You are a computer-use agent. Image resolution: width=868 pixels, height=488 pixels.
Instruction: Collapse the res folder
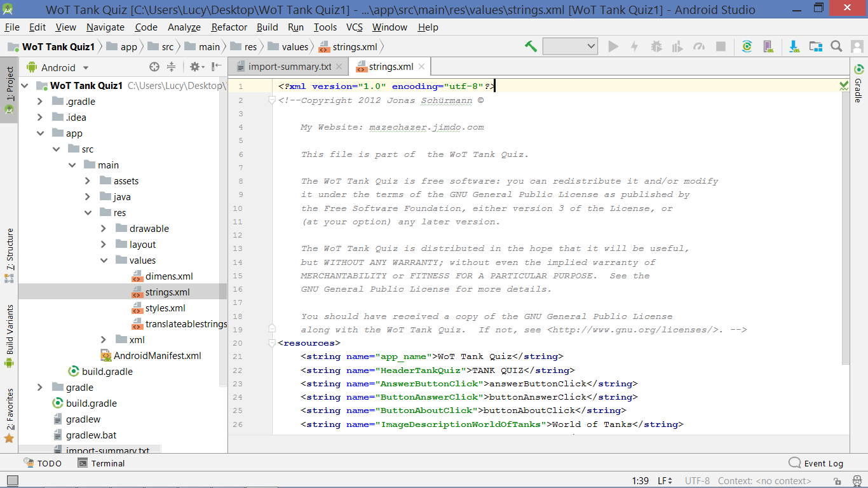(88, 212)
